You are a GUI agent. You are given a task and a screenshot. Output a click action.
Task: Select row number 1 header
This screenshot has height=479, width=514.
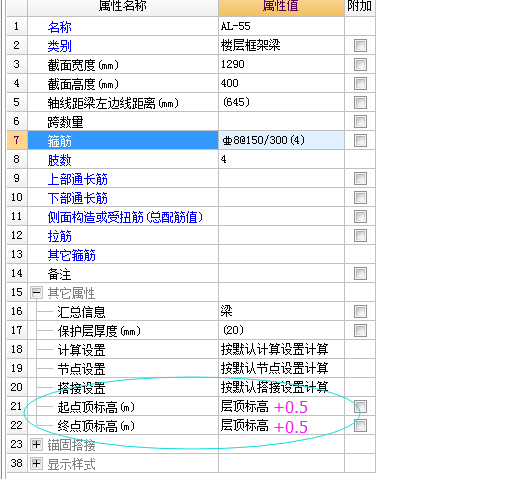(17, 26)
